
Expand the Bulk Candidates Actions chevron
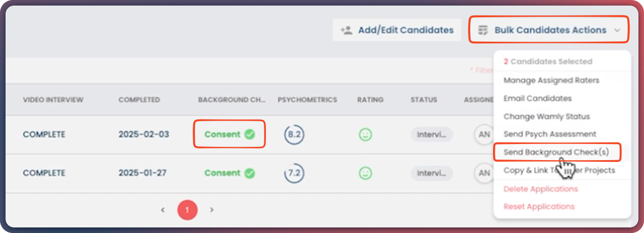(x=617, y=31)
